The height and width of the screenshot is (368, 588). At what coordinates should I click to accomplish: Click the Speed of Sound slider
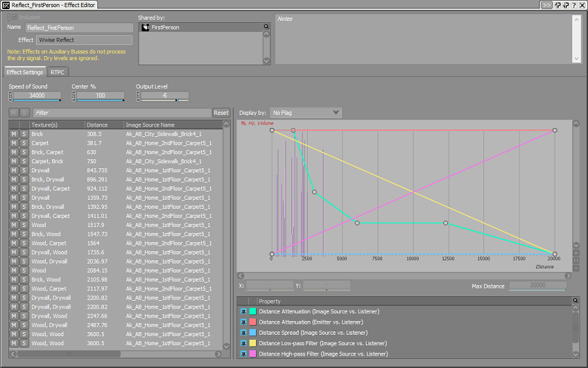pyautogui.click(x=37, y=96)
